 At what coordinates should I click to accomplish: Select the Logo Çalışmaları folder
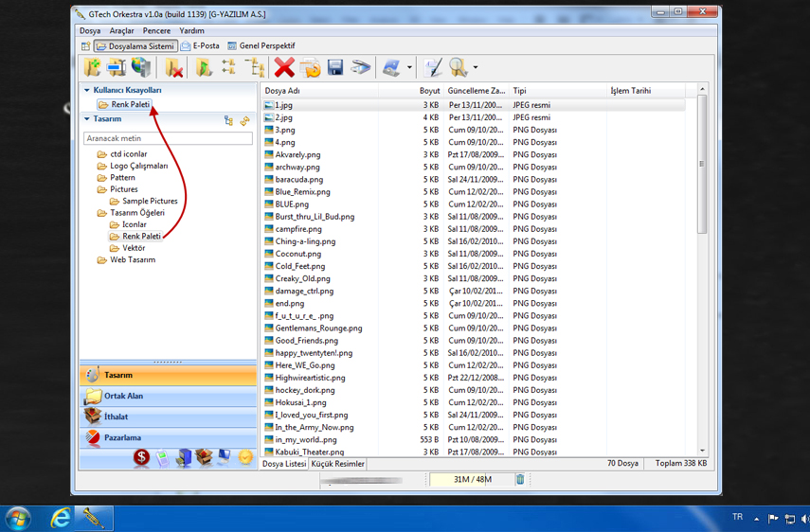(x=138, y=166)
